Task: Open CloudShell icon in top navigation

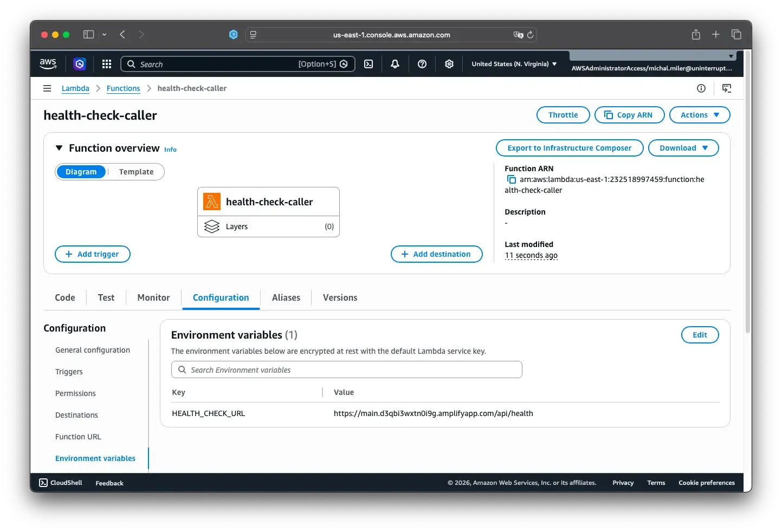Action: click(369, 64)
